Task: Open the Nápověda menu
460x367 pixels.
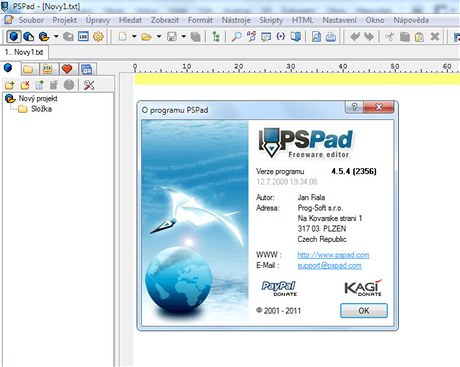Action: [x=411, y=20]
